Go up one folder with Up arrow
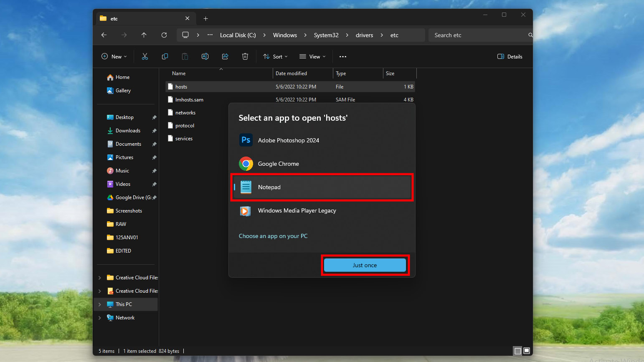Screen dimensions: 644x362 pyautogui.click(x=144, y=35)
